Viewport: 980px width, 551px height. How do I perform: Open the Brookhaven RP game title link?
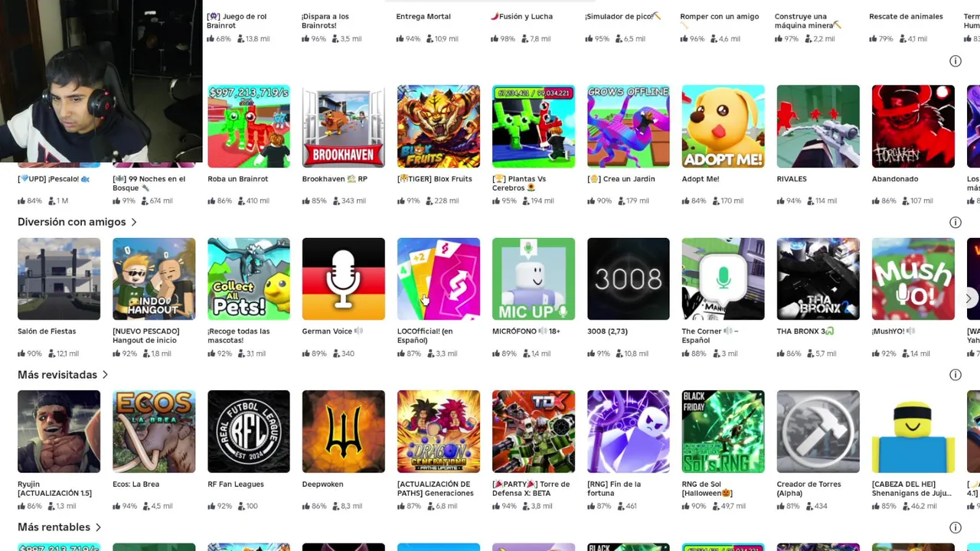(x=335, y=179)
